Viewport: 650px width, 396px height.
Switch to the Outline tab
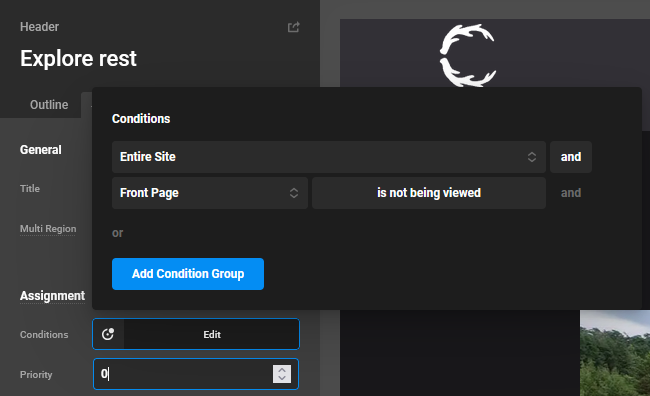click(x=49, y=104)
